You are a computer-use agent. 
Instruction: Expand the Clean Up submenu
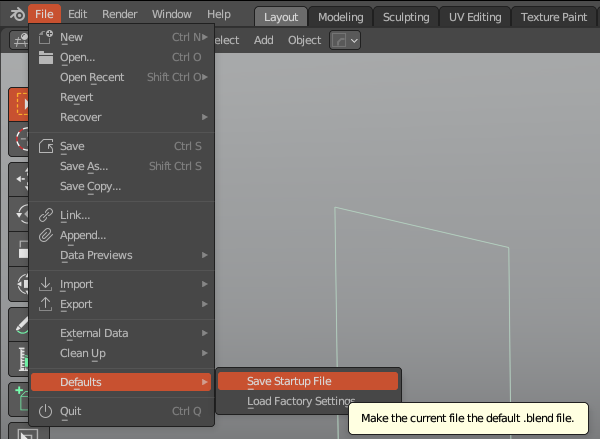(x=121, y=353)
